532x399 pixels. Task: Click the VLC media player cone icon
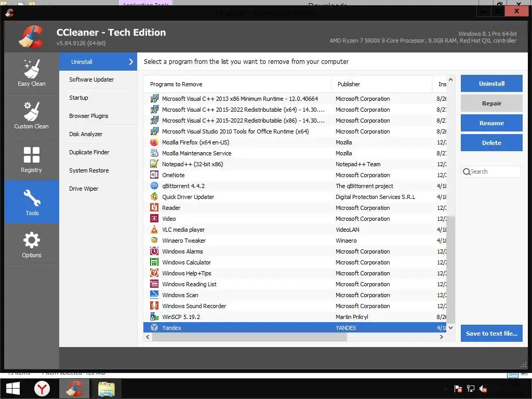click(154, 229)
